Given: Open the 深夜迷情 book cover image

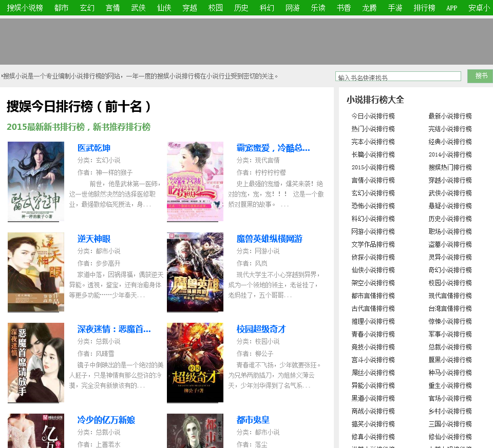Looking at the screenshot, I should tap(36, 362).
